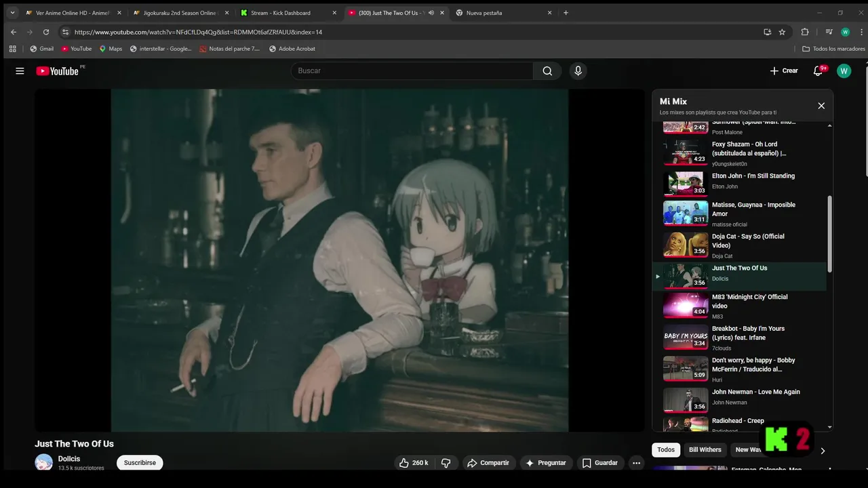Image resolution: width=868 pixels, height=488 pixels.
Task: Open YouTube notifications bell
Action: click(818, 71)
